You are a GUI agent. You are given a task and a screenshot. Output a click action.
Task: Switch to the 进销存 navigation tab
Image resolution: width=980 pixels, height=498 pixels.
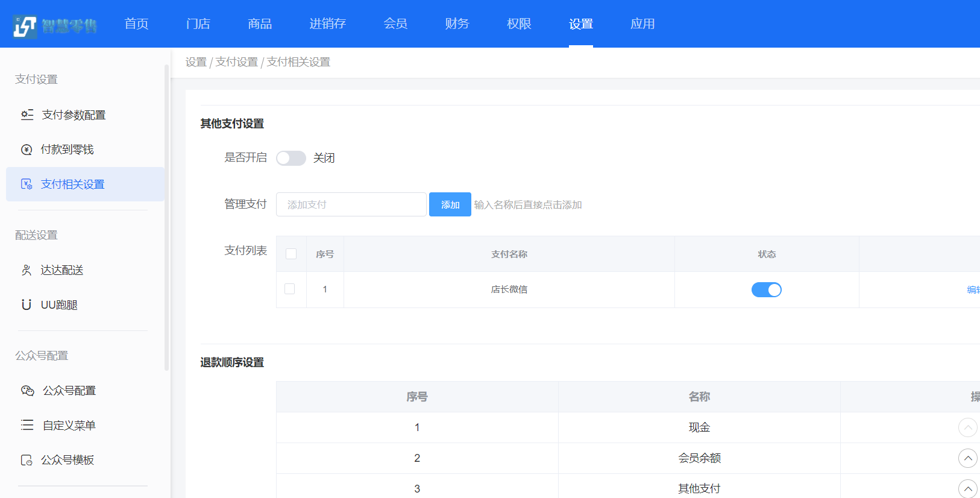[327, 24]
